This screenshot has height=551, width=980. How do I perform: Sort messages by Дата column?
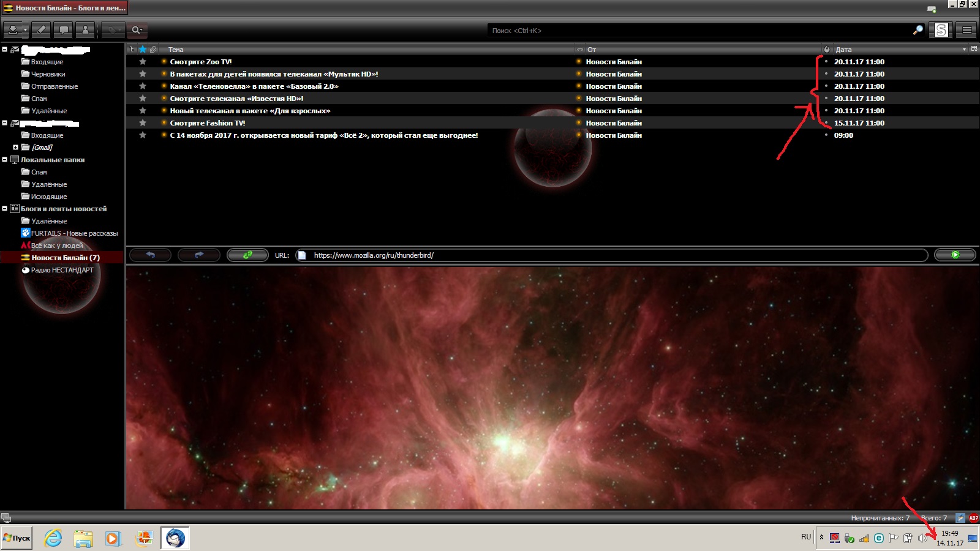(900, 50)
